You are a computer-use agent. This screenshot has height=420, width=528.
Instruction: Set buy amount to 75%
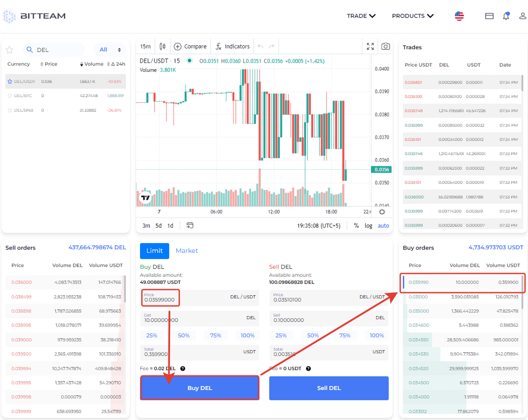pos(215,336)
